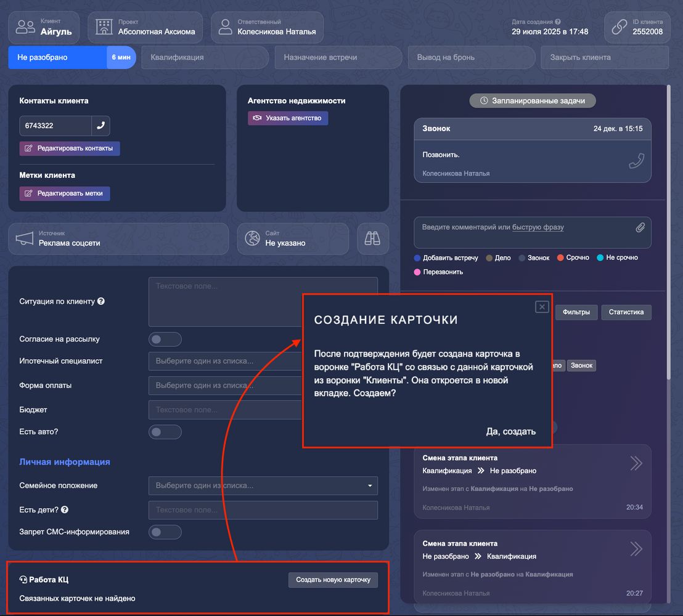Expand the Ипотечный специалист dropdown list
The width and height of the screenshot is (683, 616).
[x=225, y=362]
